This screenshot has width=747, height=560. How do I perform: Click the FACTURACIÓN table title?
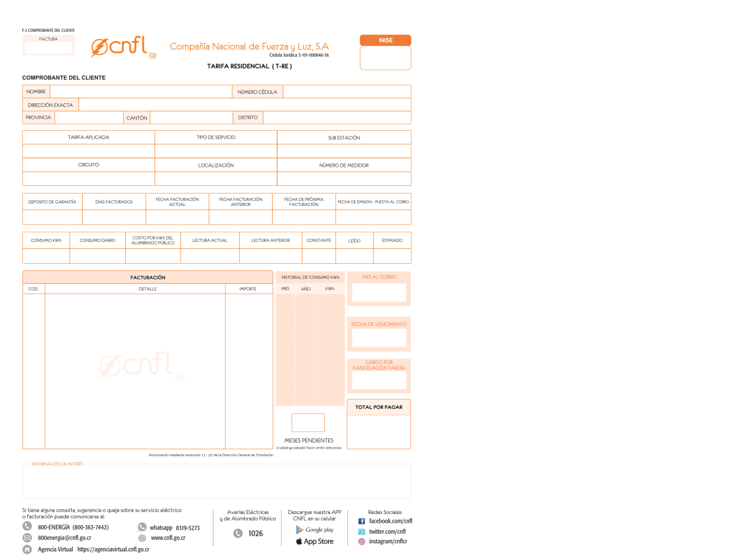point(148,278)
